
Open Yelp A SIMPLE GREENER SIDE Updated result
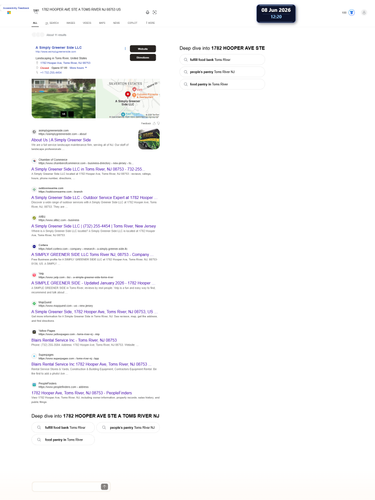click(92, 283)
